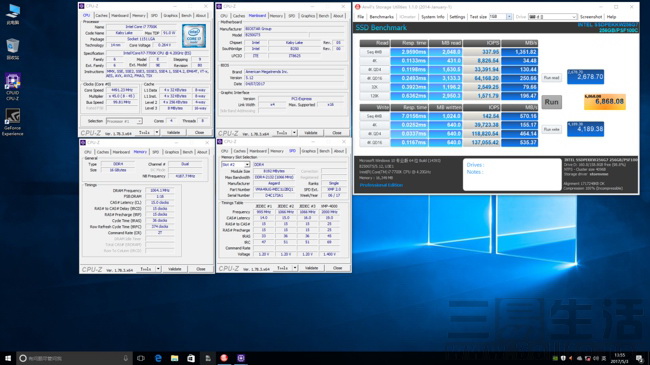Click the 137,055.42 IOPS value
The width and height of the screenshot is (650, 365).
pyautogui.click(x=482, y=142)
